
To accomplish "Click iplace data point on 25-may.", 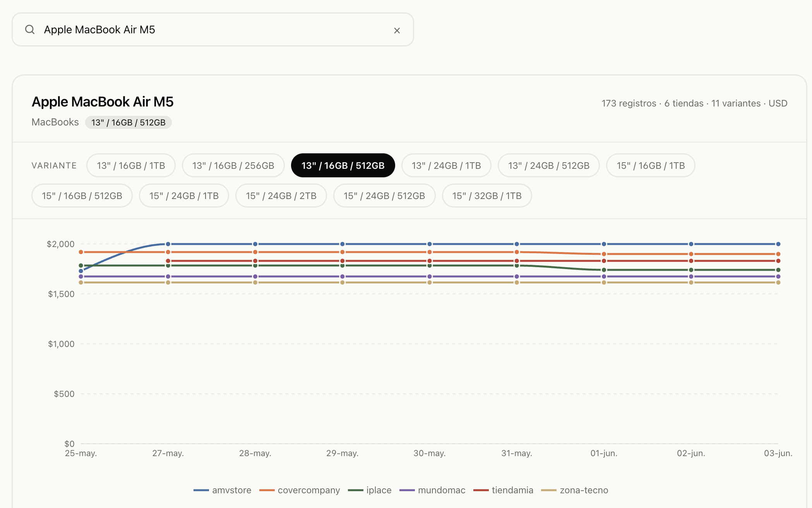I will point(81,266).
